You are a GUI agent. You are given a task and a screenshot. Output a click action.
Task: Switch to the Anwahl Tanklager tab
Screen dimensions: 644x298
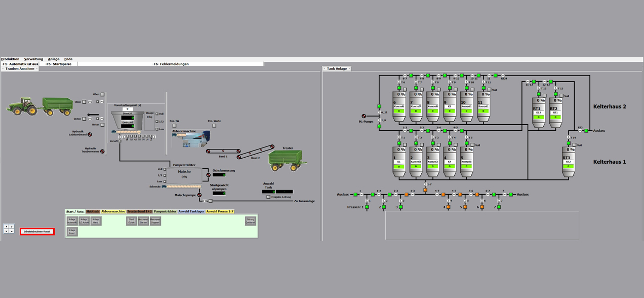click(x=191, y=211)
